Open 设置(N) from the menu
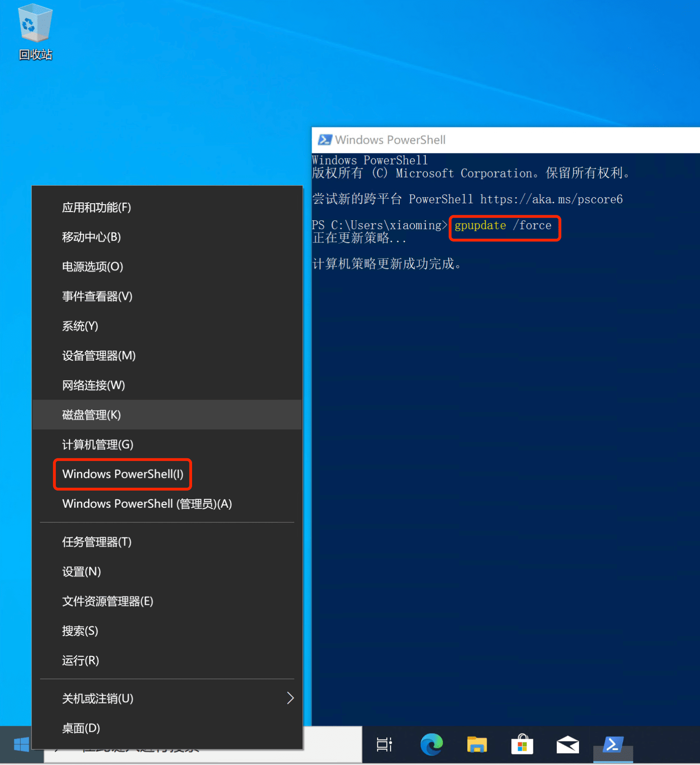Screen dimensions: 700x765 pos(167,571)
